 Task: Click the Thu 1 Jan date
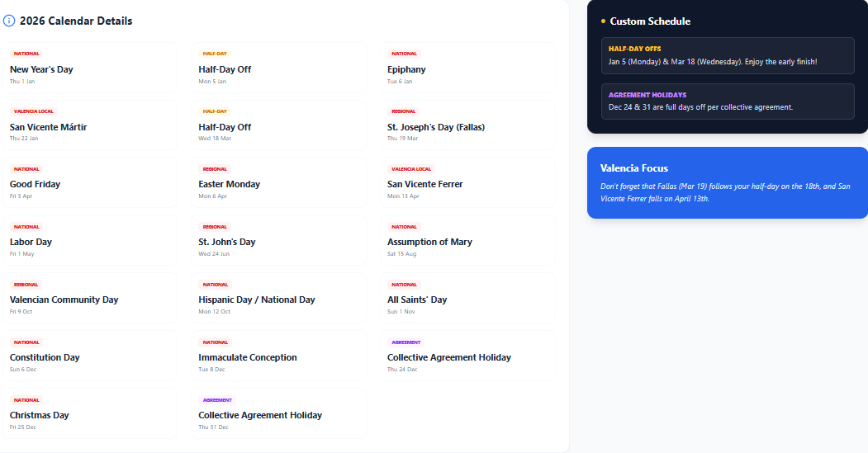click(22, 82)
